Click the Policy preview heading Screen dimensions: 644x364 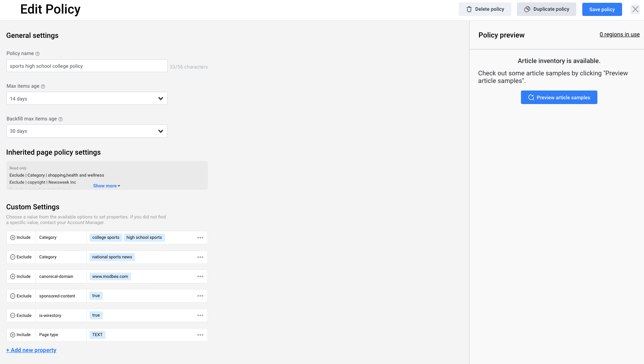501,35
